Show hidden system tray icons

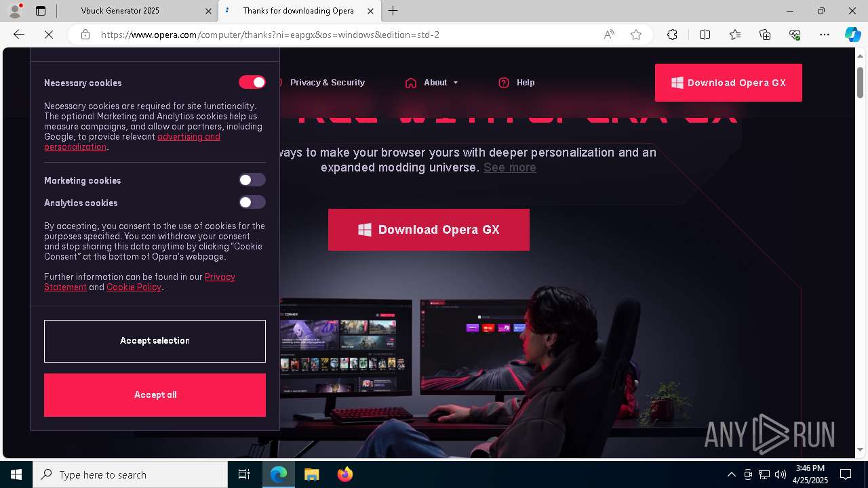(731, 474)
